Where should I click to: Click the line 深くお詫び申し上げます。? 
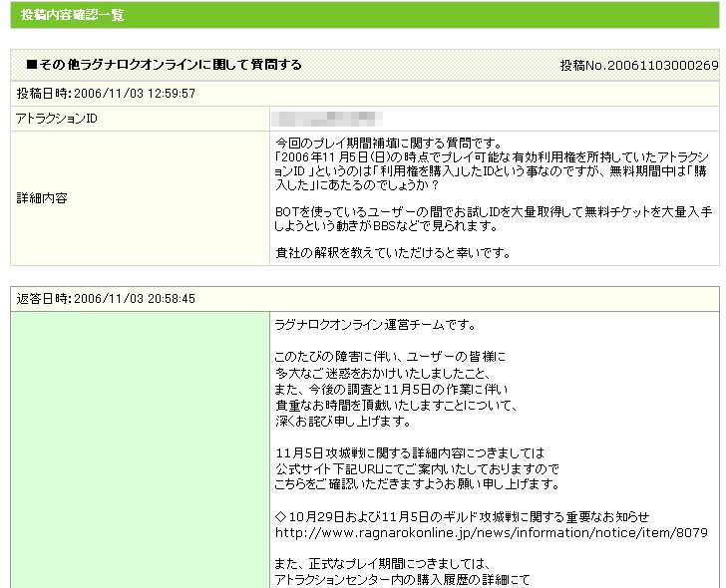(343, 421)
